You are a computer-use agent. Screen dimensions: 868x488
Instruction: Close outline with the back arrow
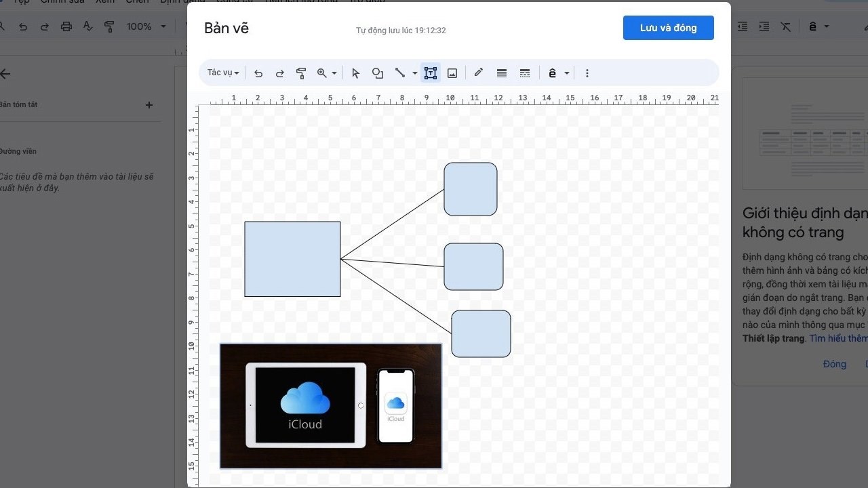pos(5,74)
